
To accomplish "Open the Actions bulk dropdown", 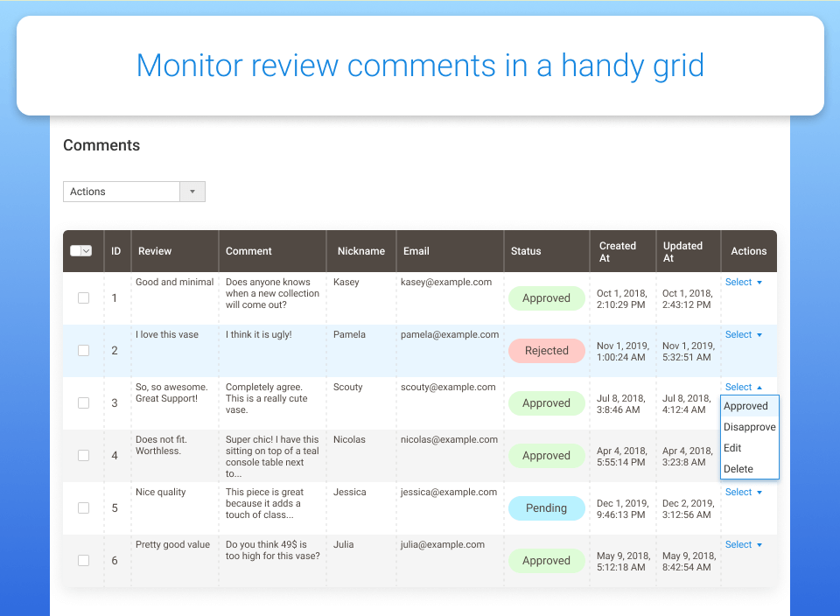I will click(x=134, y=192).
